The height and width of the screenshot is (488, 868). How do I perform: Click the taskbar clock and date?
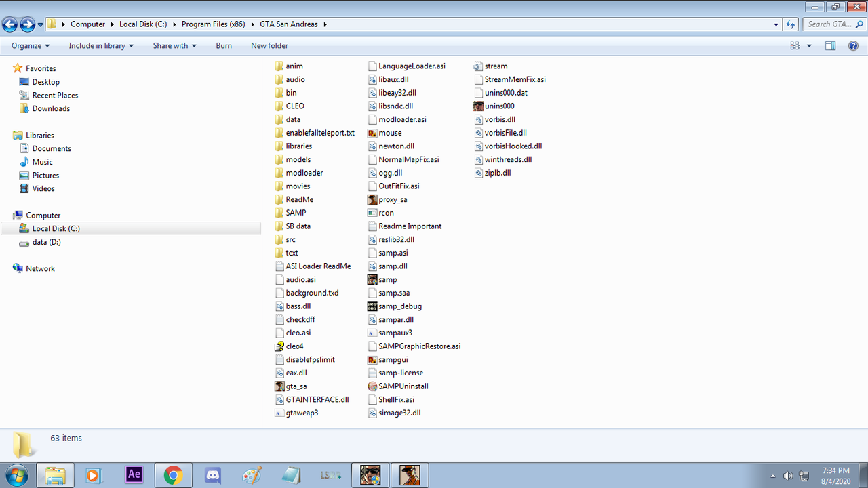click(x=835, y=475)
